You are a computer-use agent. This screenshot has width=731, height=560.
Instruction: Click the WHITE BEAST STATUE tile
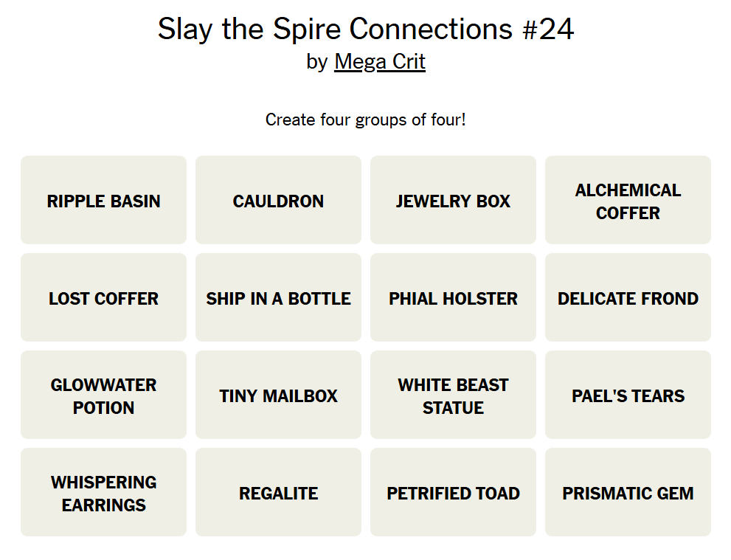453,395
